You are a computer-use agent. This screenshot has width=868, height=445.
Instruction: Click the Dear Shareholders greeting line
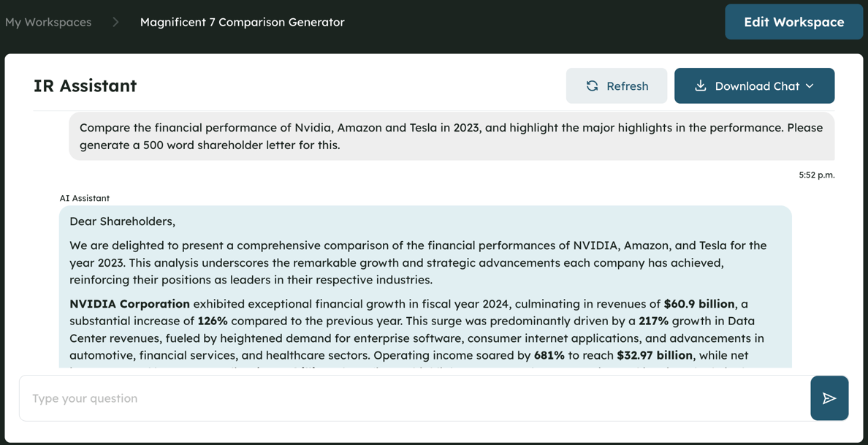pyautogui.click(x=122, y=221)
